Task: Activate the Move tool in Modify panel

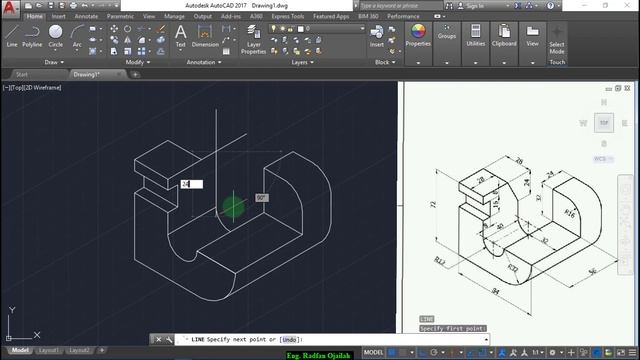Action: [x=114, y=29]
